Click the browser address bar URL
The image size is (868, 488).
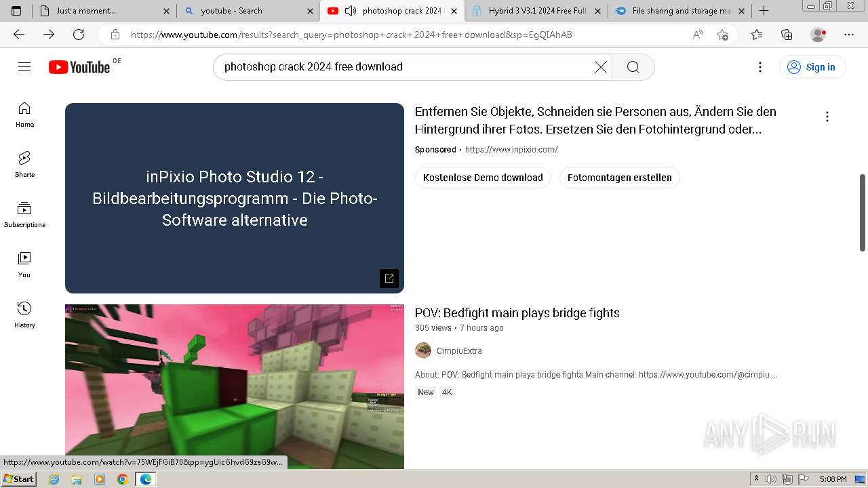(x=351, y=35)
